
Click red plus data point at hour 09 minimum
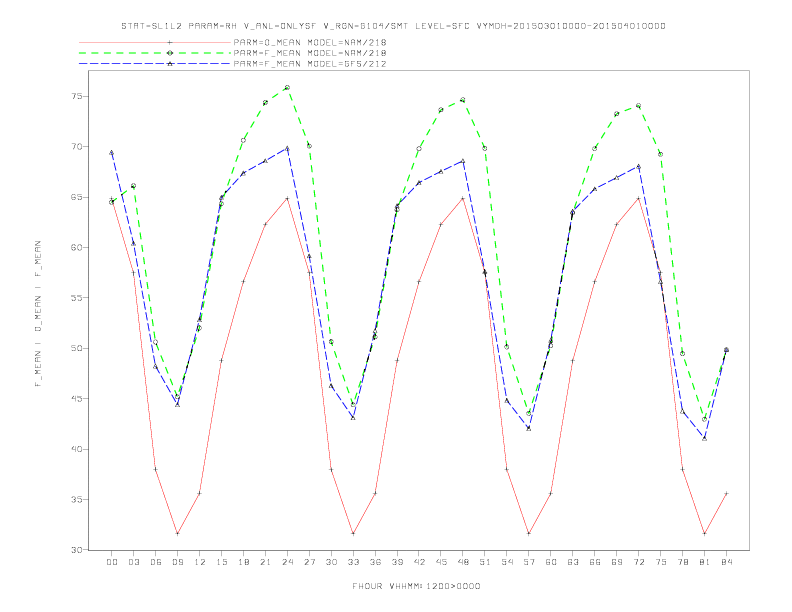177,533
